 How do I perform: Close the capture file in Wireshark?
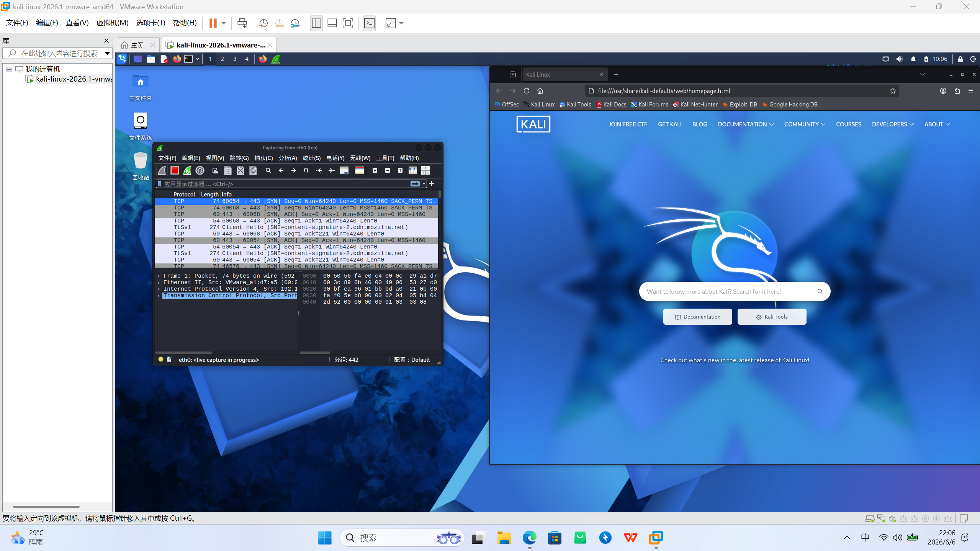coord(241,170)
